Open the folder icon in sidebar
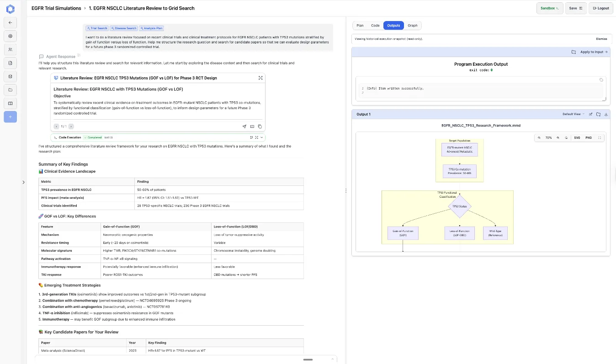The height and width of the screenshot is (364, 616). coord(10,90)
